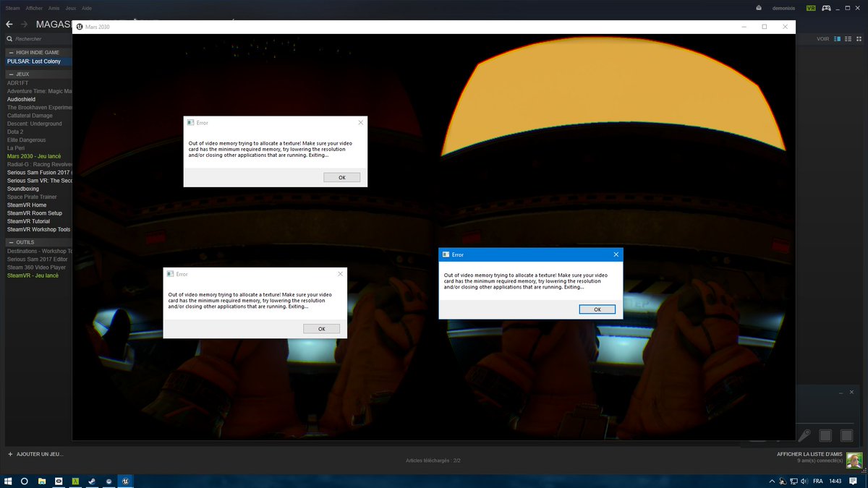Click Steam's forward navigation arrow

[24, 25]
